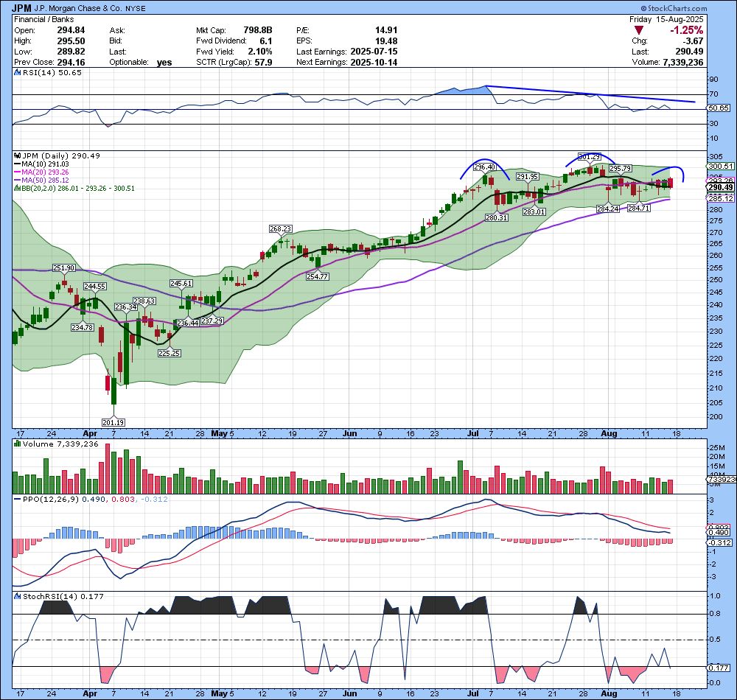Viewport: 737px width, 700px height.
Task: Click the High value 295.50
Action: coord(71,41)
